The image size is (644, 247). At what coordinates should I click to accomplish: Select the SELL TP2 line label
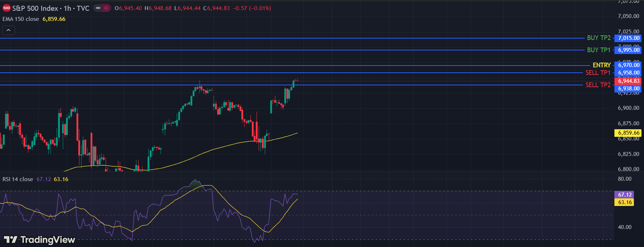click(x=598, y=85)
